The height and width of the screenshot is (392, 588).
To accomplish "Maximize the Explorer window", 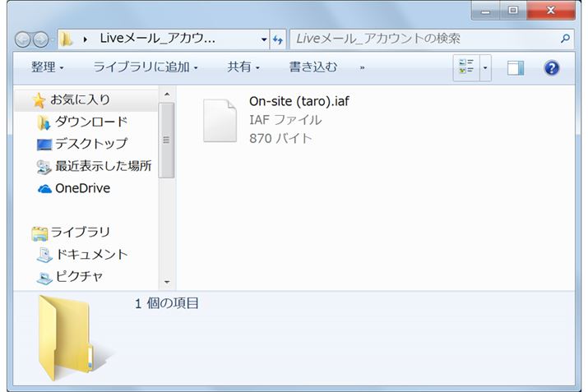I will pos(513,11).
